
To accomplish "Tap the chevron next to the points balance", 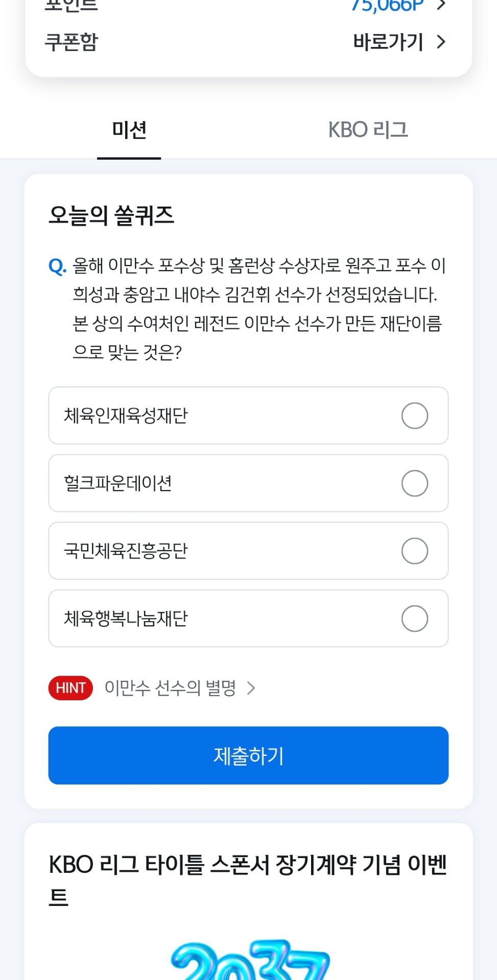I will (441, 5).
